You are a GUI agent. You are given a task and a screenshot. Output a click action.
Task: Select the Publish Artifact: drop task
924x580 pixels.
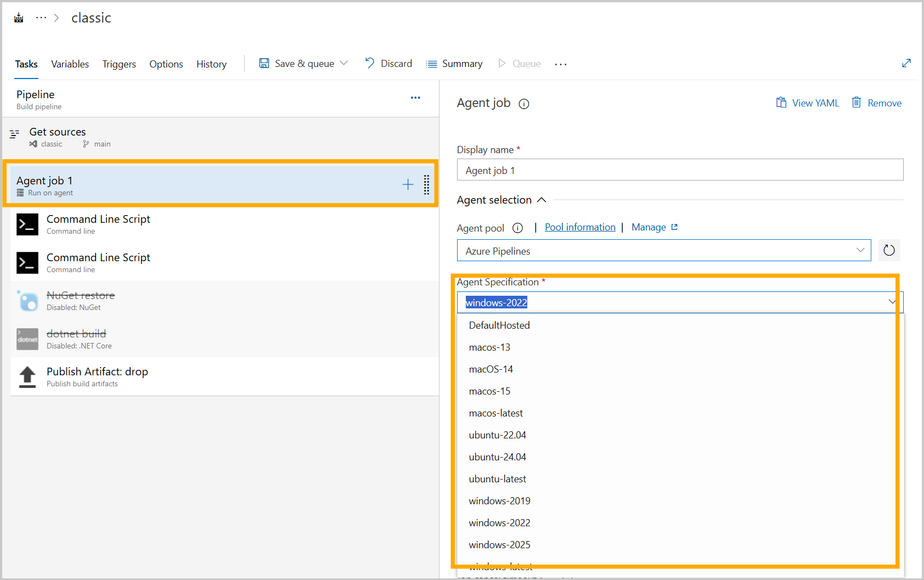pos(97,376)
